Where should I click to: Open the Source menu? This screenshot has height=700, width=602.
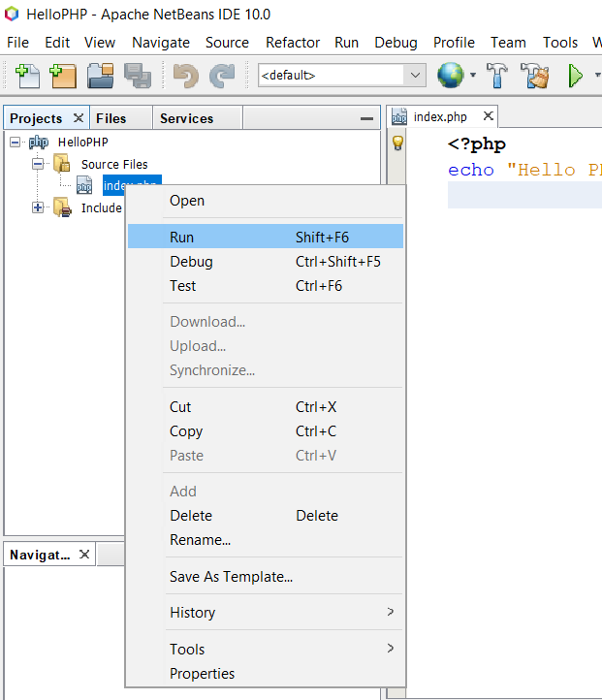[227, 43]
